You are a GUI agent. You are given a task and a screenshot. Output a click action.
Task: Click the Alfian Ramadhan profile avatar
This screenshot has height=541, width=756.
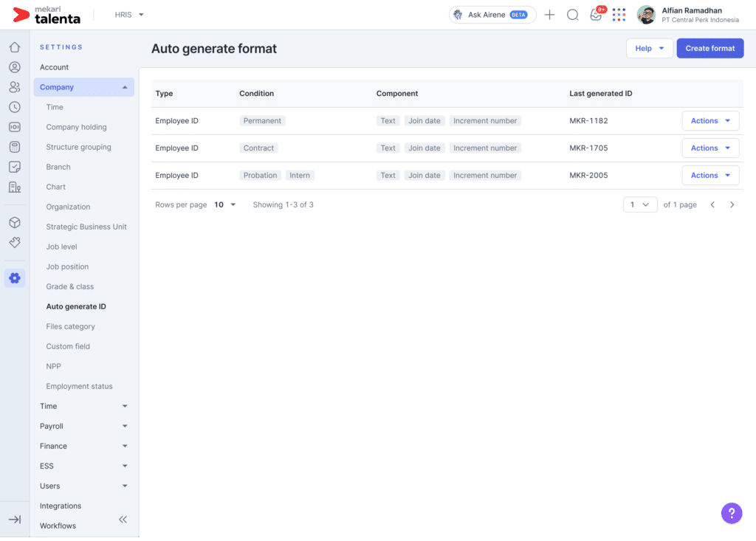(x=646, y=15)
